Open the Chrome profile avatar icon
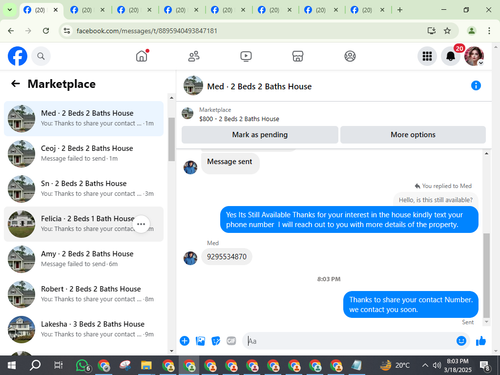Image resolution: width=500 pixels, height=375 pixels. pos(471,31)
